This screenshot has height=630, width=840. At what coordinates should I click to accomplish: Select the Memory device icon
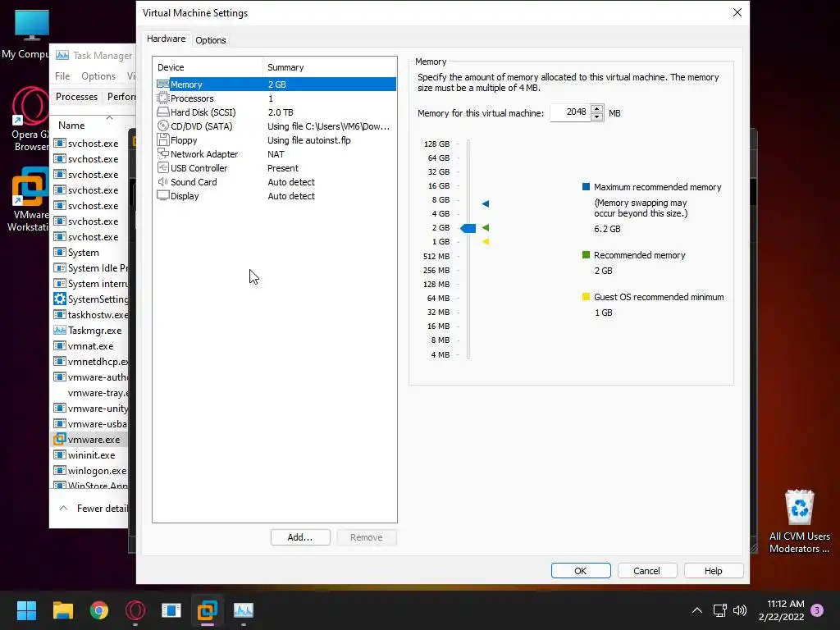point(163,84)
